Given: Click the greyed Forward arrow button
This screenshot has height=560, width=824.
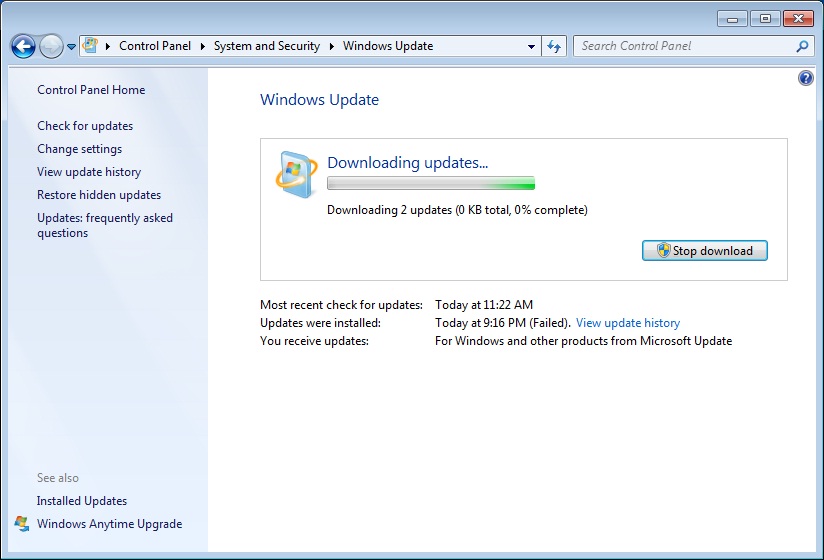Looking at the screenshot, I should (51, 46).
